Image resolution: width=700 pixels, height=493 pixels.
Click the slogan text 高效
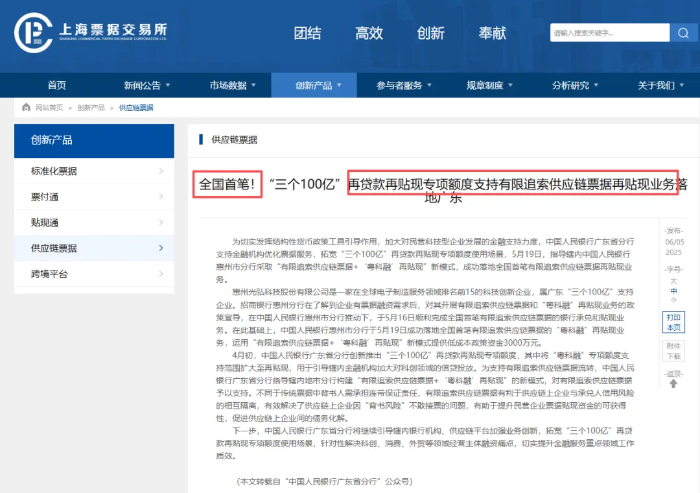369,33
